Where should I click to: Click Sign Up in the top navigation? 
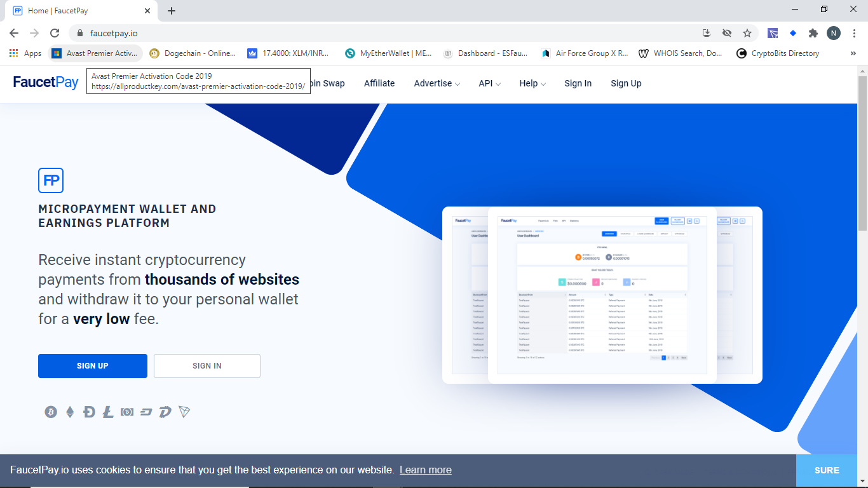coord(626,83)
